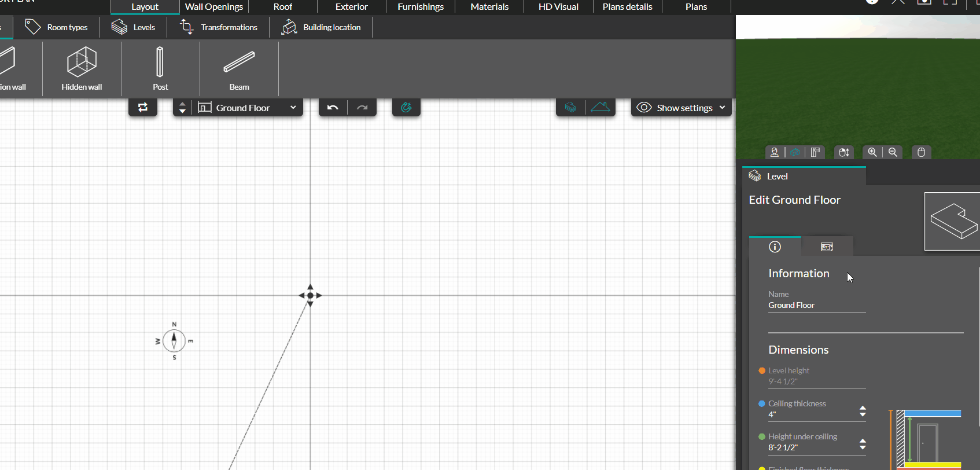Select the Post tool
Image resolution: width=980 pixels, height=470 pixels.
click(x=160, y=69)
